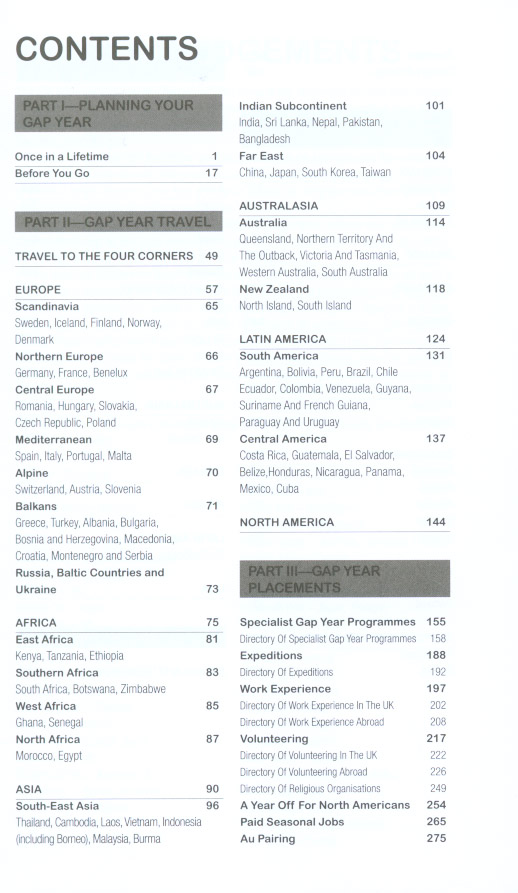
Task: Click the NORTH AMERICA chapter heading
Action: pyautogui.click(x=342, y=522)
